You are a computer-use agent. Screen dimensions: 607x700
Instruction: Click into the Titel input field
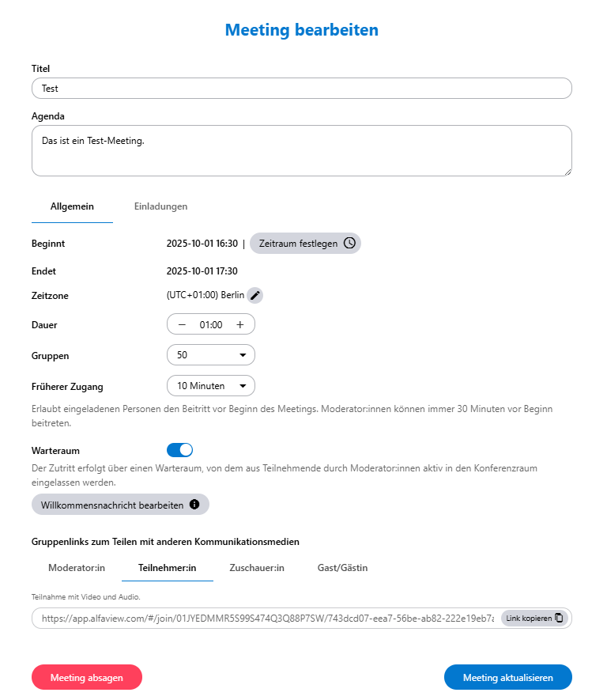301,89
